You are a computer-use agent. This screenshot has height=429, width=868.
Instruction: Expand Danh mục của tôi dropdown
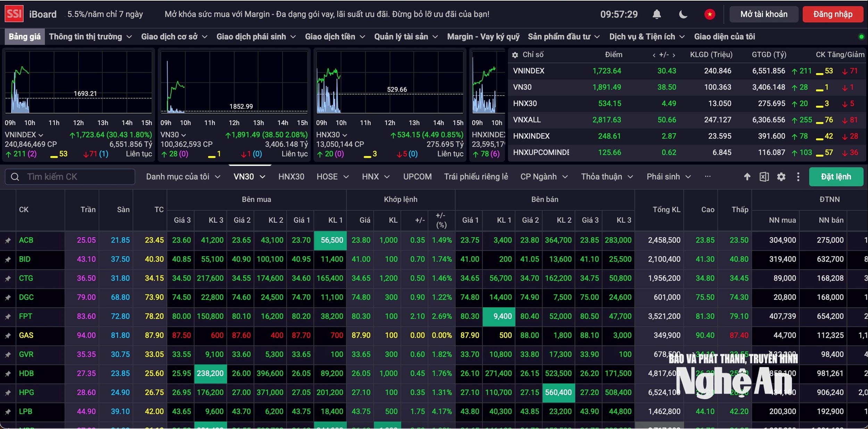pos(183,177)
